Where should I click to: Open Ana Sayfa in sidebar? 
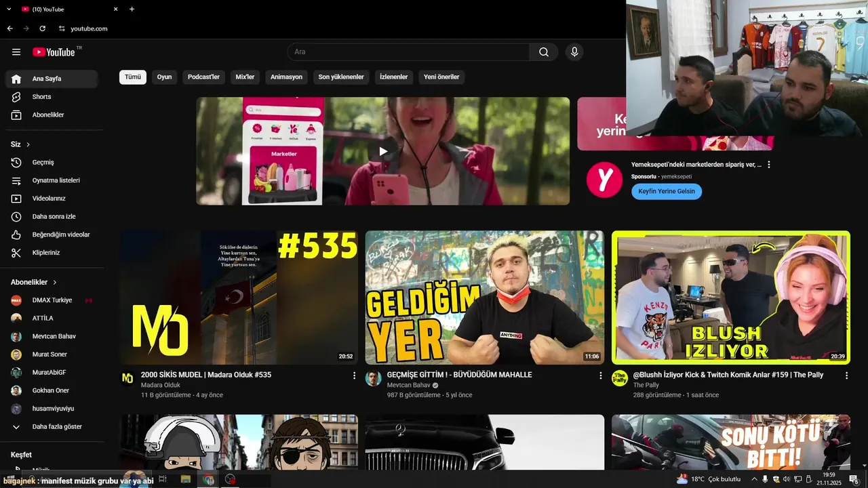click(x=52, y=79)
